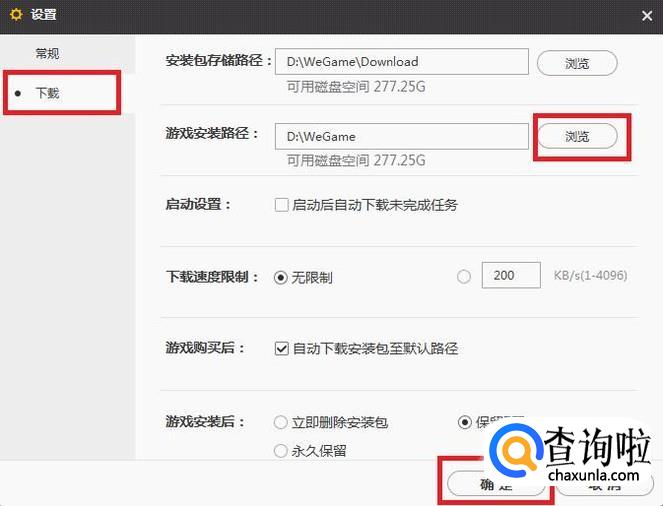The height and width of the screenshot is (506, 663).
Task: Confirm settings with the 确定 button
Action: pos(496,484)
